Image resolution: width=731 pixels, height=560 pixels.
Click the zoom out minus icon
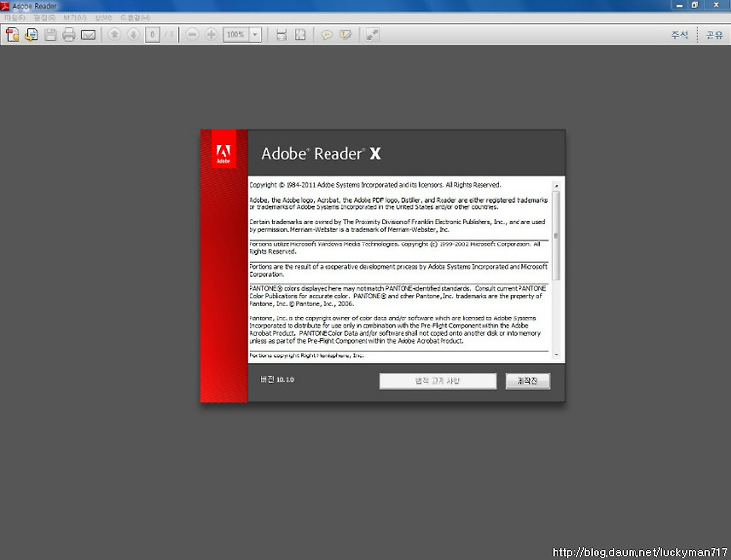tap(192, 35)
